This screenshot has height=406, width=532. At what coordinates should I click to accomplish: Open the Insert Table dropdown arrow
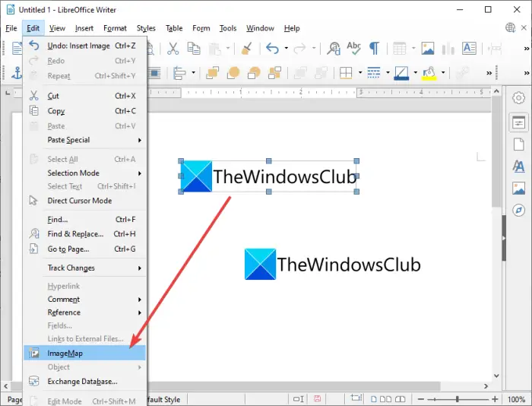point(413,49)
